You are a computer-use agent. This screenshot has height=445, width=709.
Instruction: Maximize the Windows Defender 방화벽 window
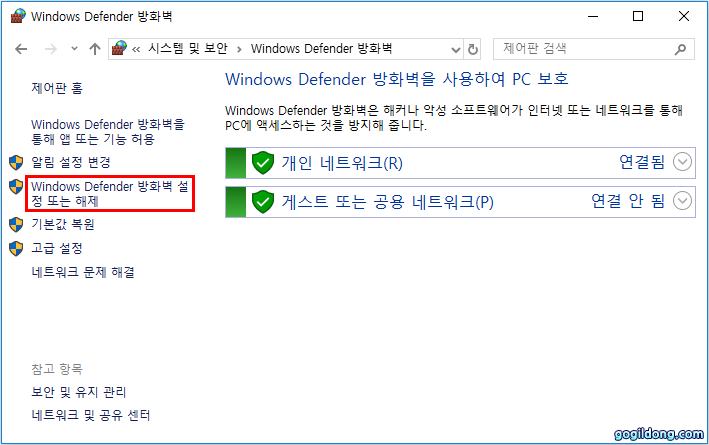point(638,16)
